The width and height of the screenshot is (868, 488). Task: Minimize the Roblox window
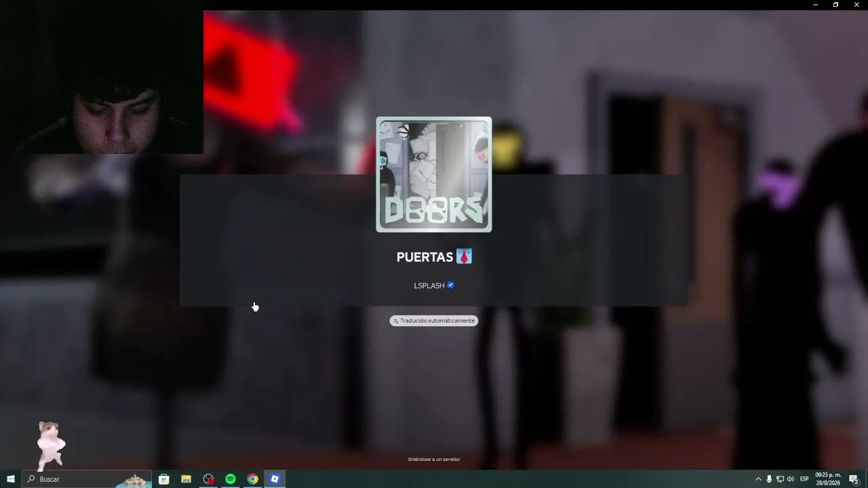[815, 5]
